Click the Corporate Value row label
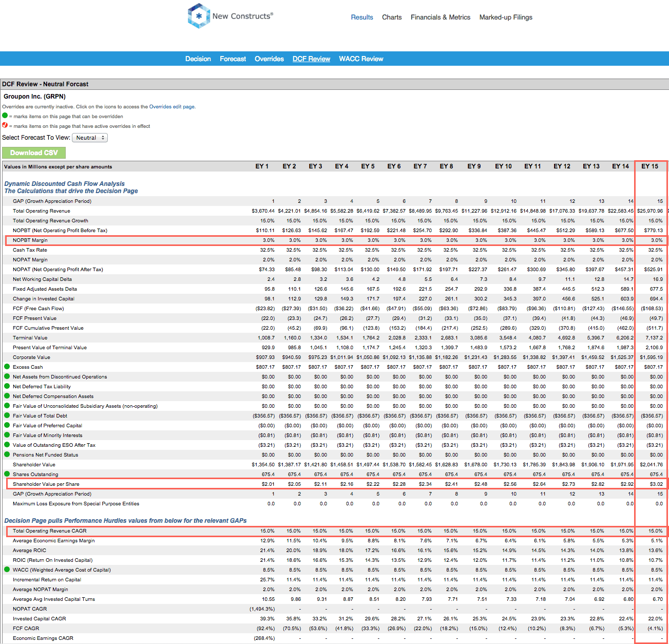Screen dimensions: 669x644 click(x=31, y=357)
